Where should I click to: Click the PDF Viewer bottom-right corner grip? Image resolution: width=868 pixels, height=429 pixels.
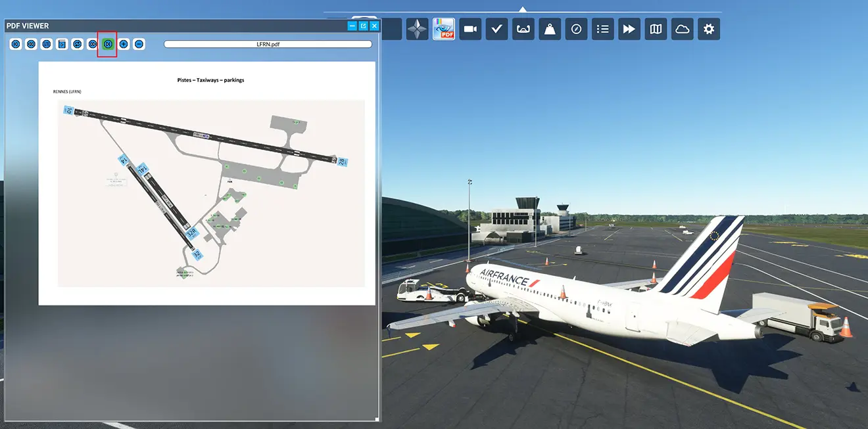(x=377, y=418)
